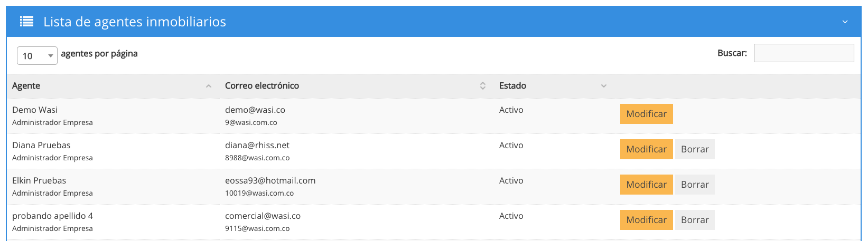Modificar the probando apellido 4 agent
Viewport: 868px width, 241px height.
pyautogui.click(x=646, y=220)
